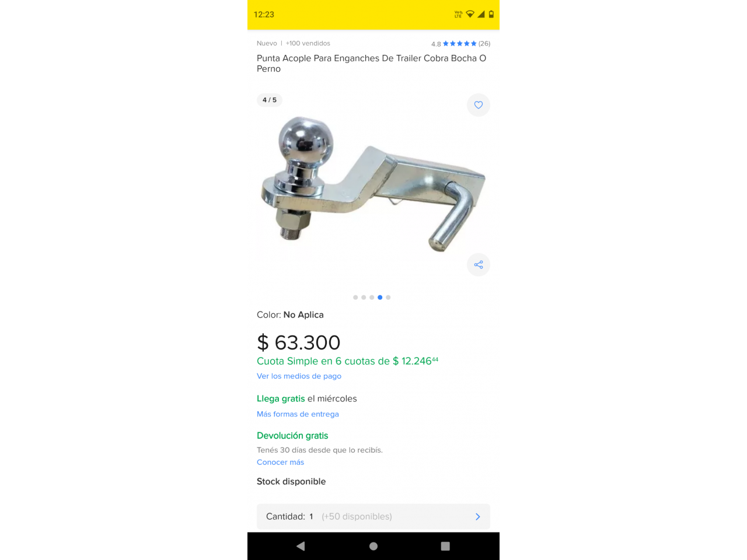Open the reviews count (26)
The width and height of the screenshot is (747, 560).
[484, 44]
